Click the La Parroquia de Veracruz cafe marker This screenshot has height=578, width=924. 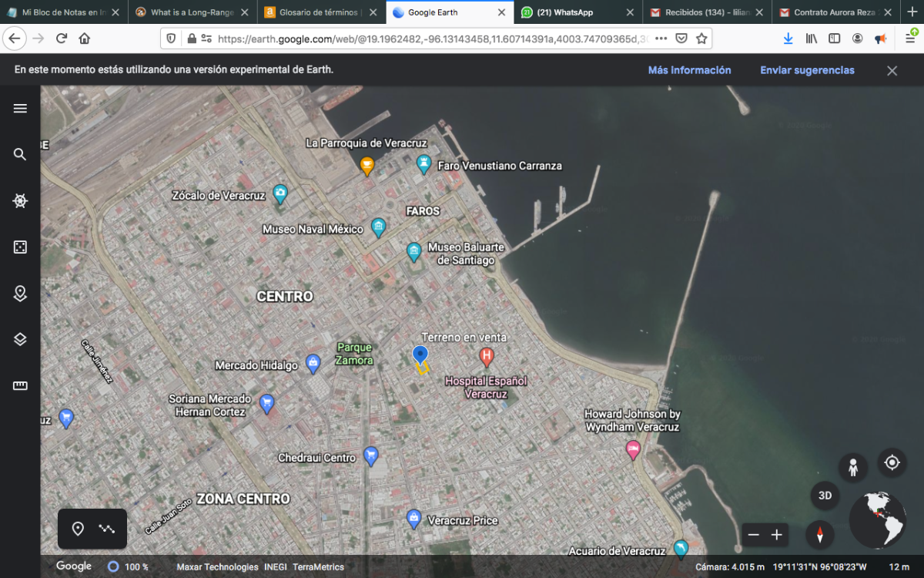click(x=367, y=165)
